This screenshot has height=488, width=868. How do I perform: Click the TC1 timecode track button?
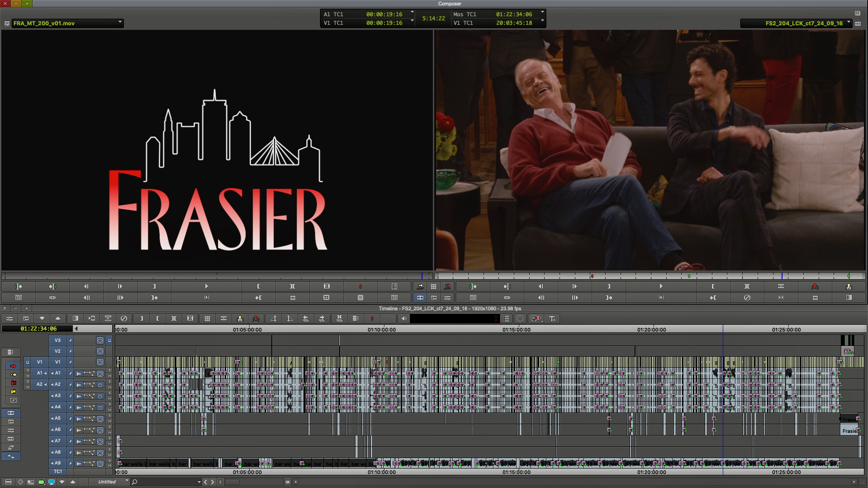pyautogui.click(x=57, y=471)
